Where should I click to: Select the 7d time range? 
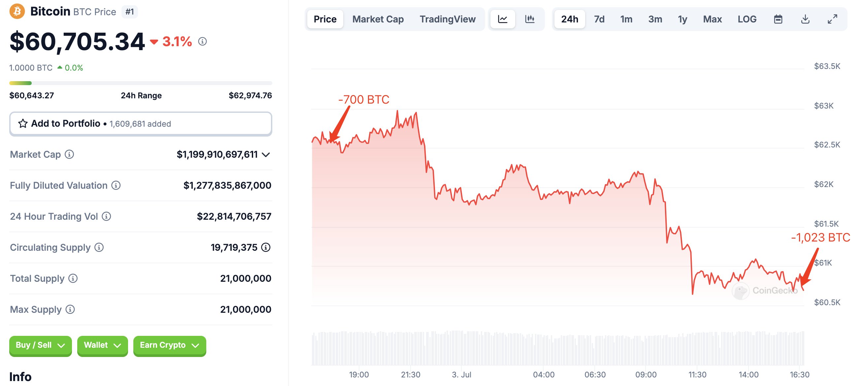coord(599,19)
